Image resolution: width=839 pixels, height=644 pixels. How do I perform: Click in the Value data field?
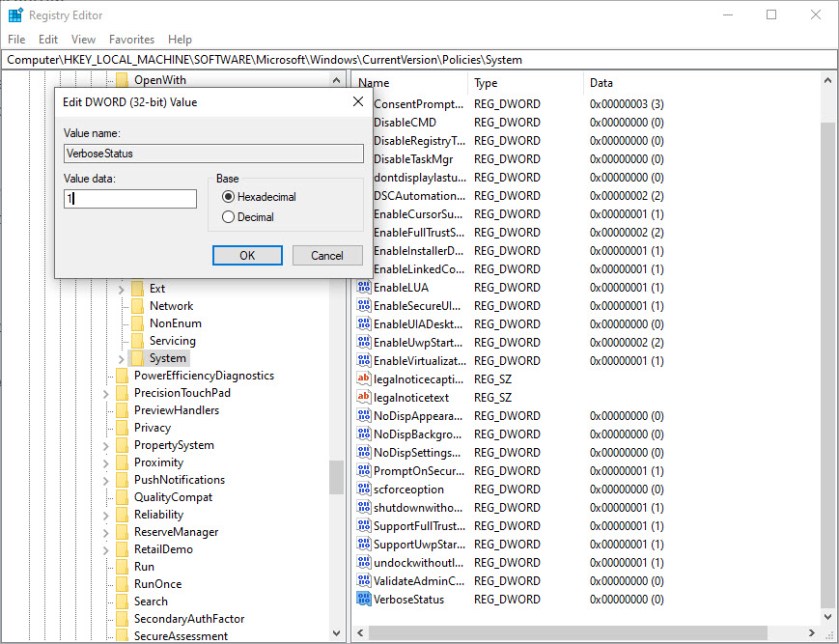pyautogui.click(x=130, y=199)
